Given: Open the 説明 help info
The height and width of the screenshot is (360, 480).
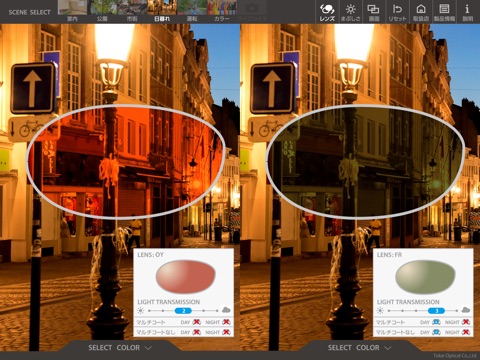Looking at the screenshot, I should [467, 12].
